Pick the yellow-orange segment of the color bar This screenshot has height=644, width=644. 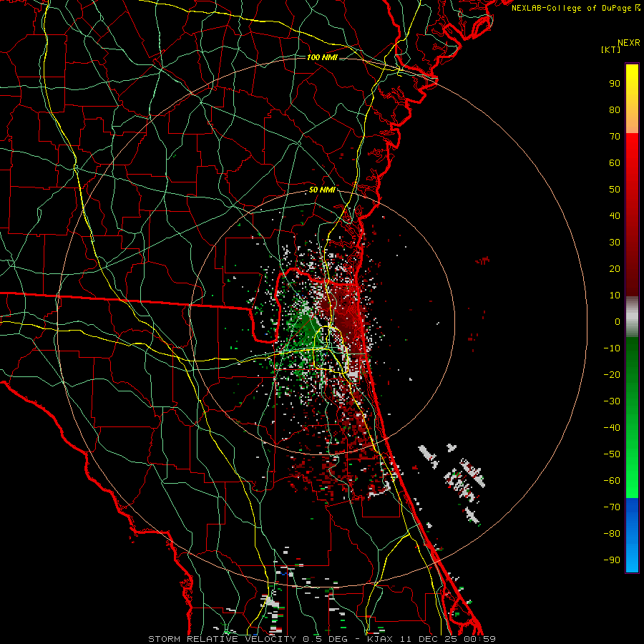point(632,99)
